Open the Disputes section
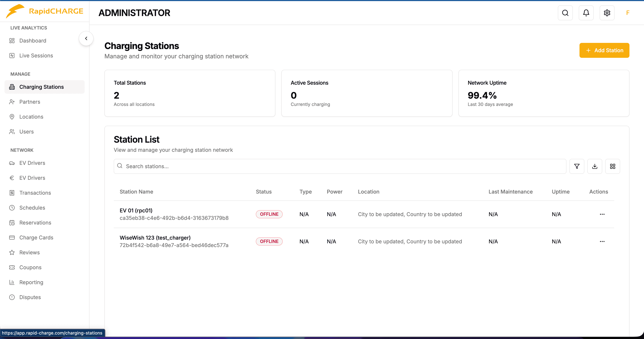The height and width of the screenshot is (339, 644). click(30, 297)
